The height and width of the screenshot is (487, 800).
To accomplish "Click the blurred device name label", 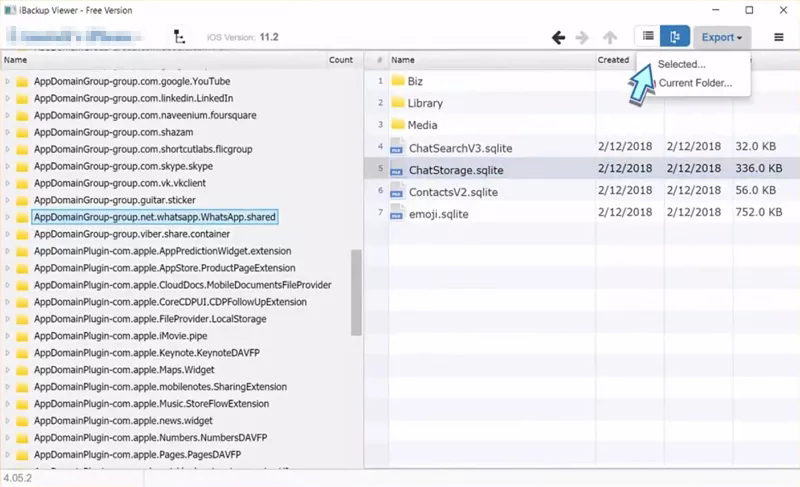I will 75,37.
